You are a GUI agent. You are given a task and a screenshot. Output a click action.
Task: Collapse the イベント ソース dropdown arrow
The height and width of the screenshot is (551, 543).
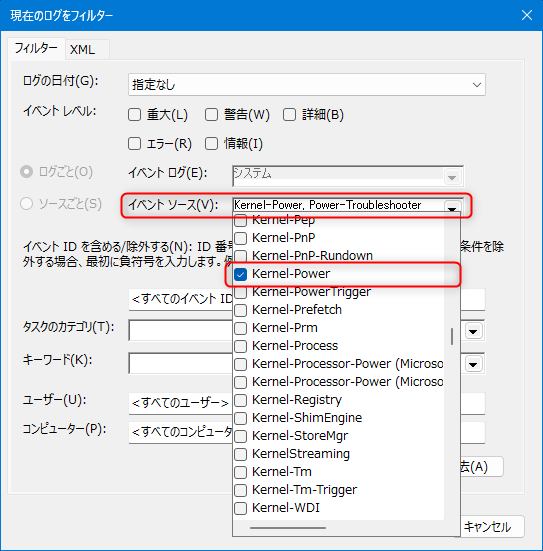(452, 207)
